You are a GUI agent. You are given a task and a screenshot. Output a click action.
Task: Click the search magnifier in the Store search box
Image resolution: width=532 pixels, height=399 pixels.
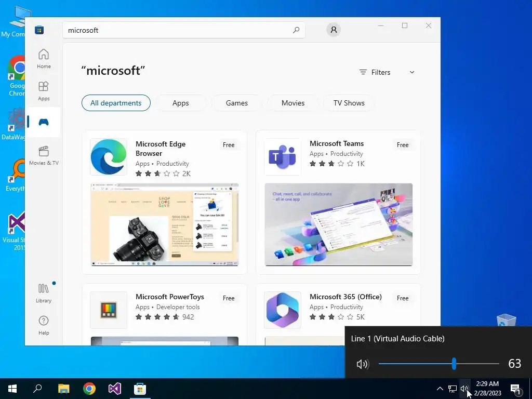click(296, 30)
